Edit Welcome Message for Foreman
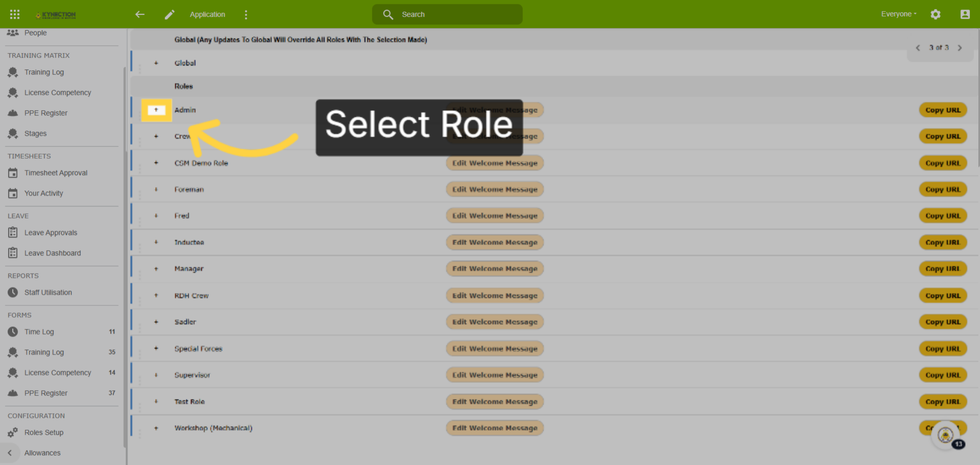This screenshot has width=980, height=465. [x=495, y=190]
